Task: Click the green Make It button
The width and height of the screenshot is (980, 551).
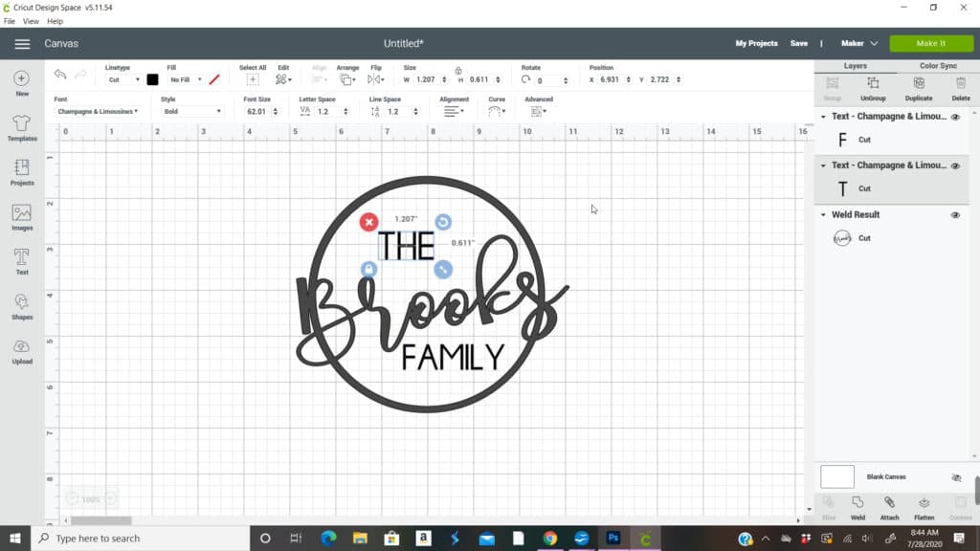Action: point(930,43)
